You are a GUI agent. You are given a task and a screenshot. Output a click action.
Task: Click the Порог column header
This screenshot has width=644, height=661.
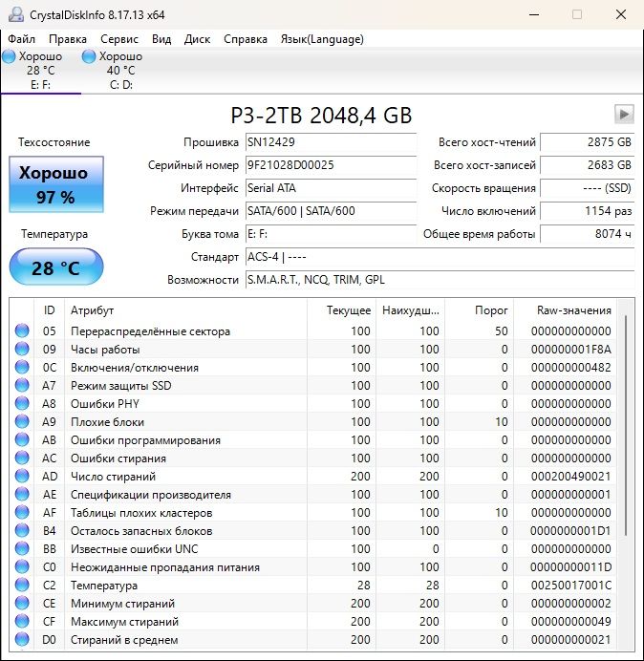click(x=479, y=310)
